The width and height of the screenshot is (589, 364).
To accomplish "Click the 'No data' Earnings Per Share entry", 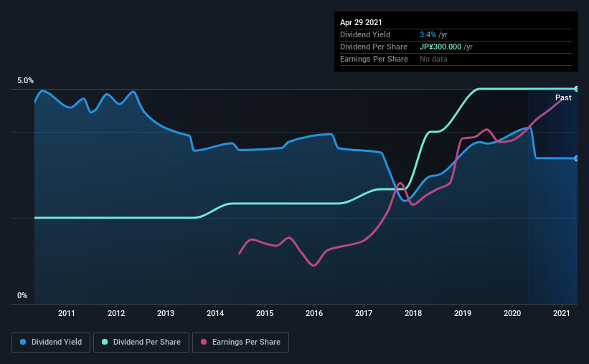I will [x=433, y=59].
